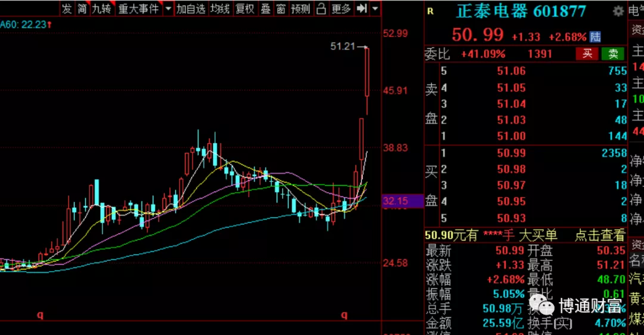Image resolution: width=644 pixels, height=335 pixels.
Task: Click the right q marker below the chart
Action: (x=344, y=315)
